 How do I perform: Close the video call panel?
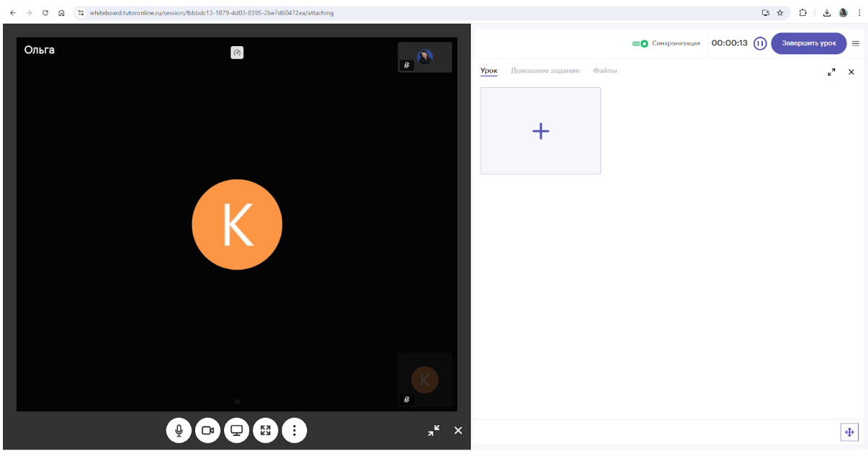[x=458, y=430]
